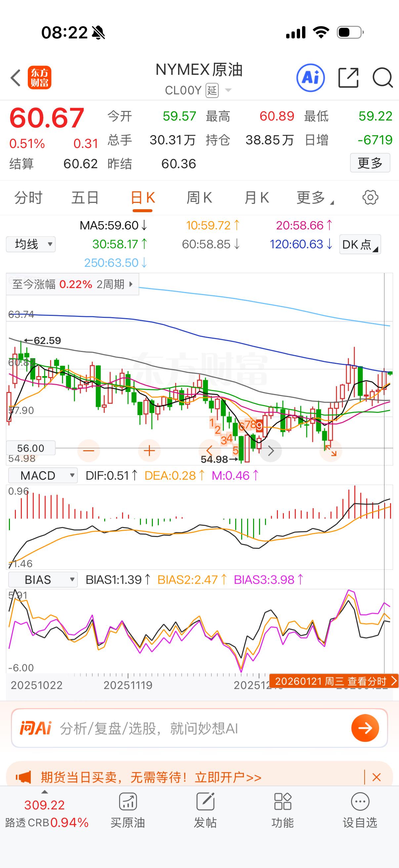Expand the 路透CRB index ticker

pyautogui.click(x=44, y=792)
